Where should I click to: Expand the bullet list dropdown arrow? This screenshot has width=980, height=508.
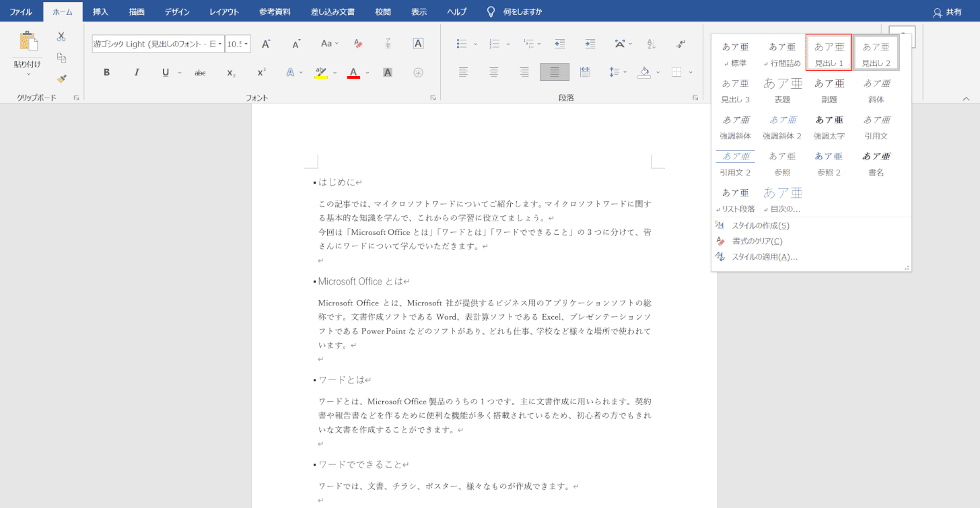[475, 44]
